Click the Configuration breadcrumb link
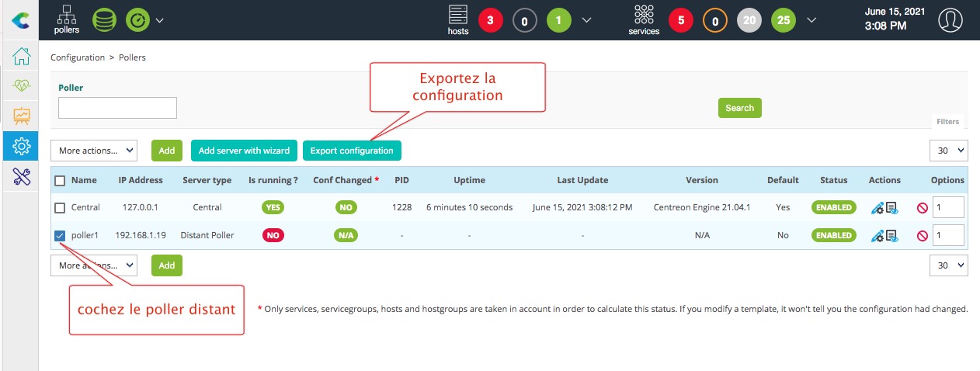This screenshot has width=980, height=371. [x=78, y=57]
